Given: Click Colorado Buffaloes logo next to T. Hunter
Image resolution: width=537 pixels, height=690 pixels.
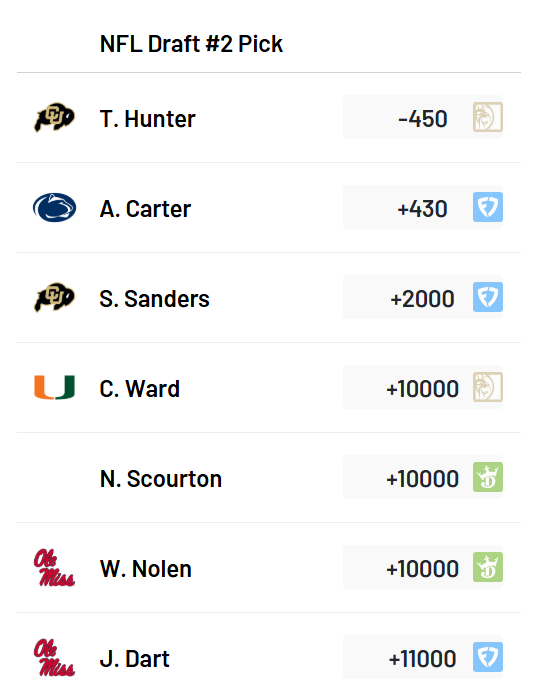Looking at the screenshot, I should tap(55, 117).
